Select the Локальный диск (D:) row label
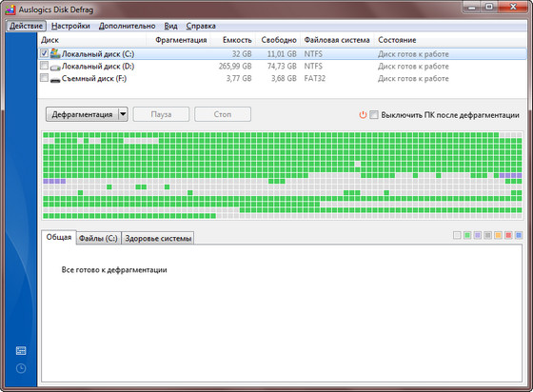The width and height of the screenshot is (533, 392). [x=98, y=67]
